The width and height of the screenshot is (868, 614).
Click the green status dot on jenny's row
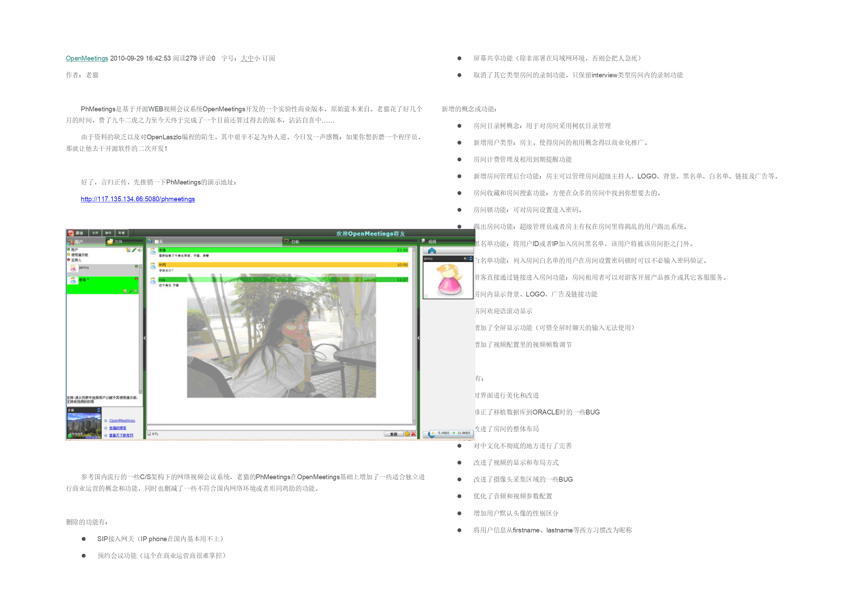pyautogui.click(x=136, y=267)
